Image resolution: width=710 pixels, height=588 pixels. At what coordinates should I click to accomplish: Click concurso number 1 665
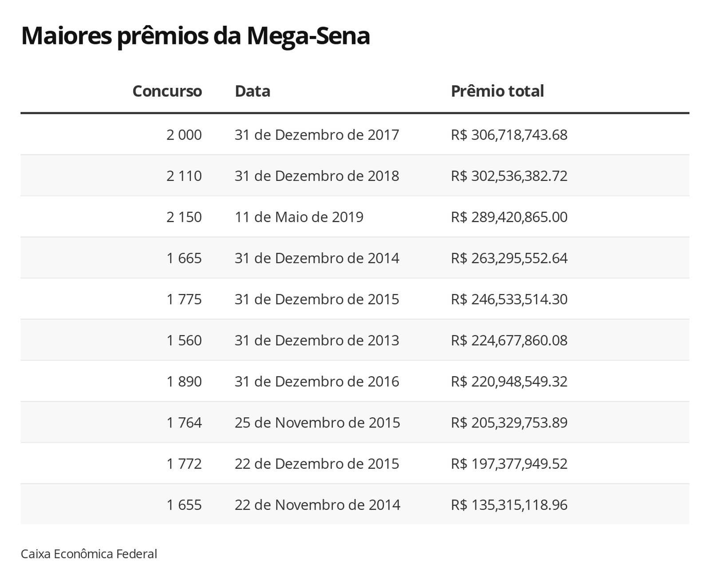pyautogui.click(x=184, y=258)
